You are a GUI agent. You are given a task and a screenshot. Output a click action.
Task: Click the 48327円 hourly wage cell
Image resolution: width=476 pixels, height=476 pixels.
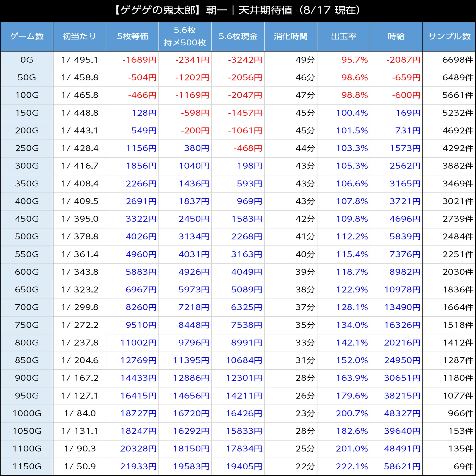tap(397, 413)
